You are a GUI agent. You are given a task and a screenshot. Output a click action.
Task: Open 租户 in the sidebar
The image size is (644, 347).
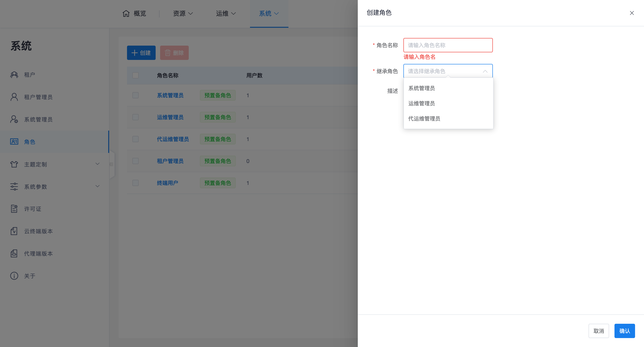tap(55, 74)
